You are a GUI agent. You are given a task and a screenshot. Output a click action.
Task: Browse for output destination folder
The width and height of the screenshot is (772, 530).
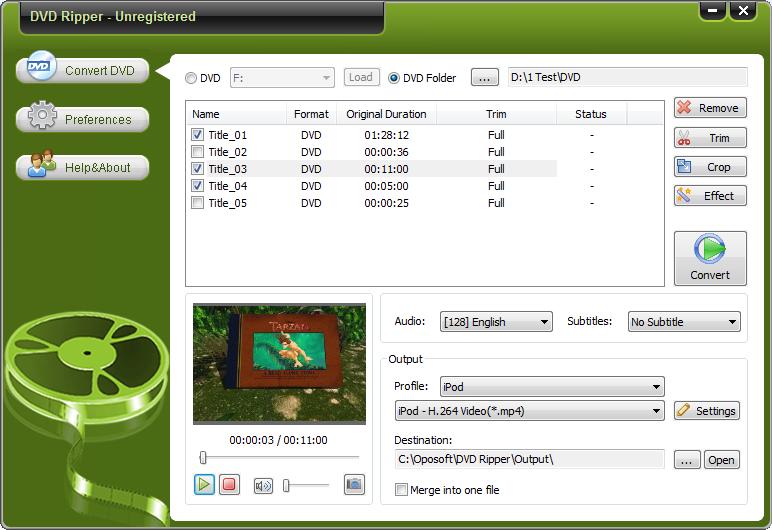point(687,460)
